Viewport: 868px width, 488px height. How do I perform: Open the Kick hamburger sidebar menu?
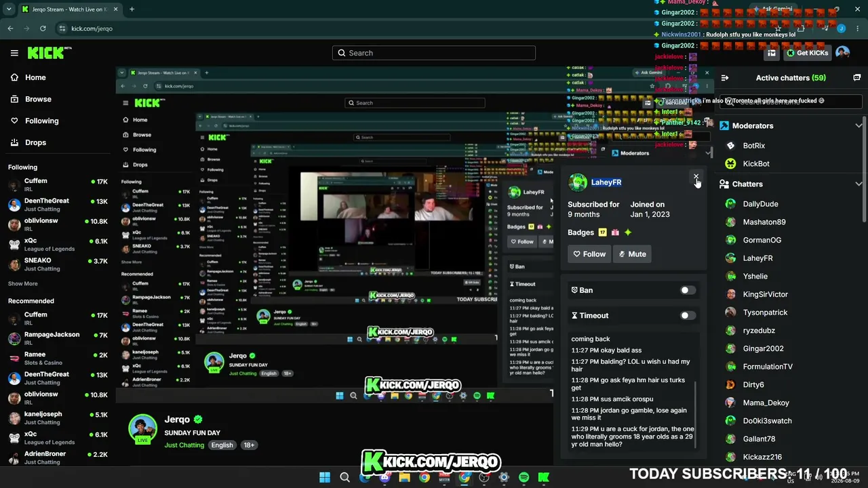tap(14, 53)
